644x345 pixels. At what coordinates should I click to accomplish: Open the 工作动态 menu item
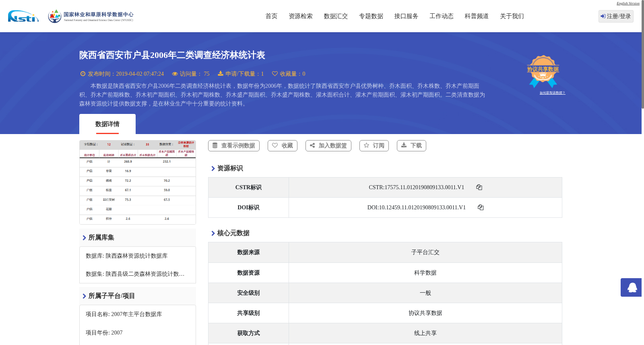442,16
